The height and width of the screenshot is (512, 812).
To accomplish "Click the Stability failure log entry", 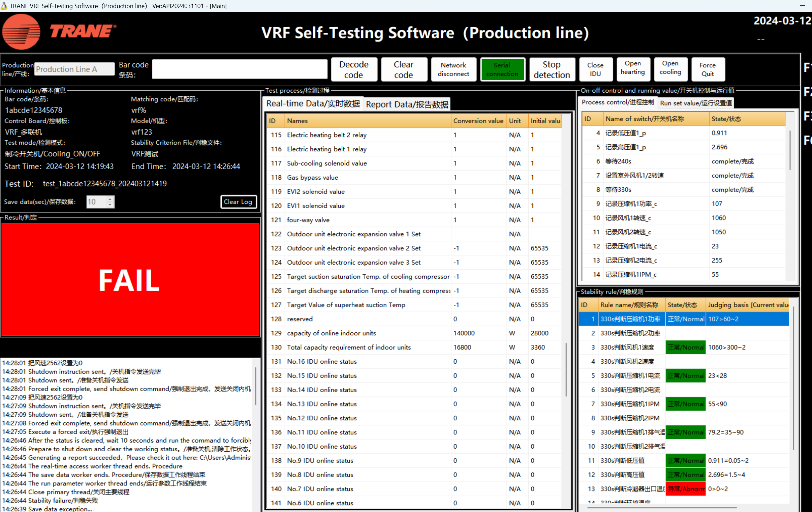I will [x=50, y=501].
